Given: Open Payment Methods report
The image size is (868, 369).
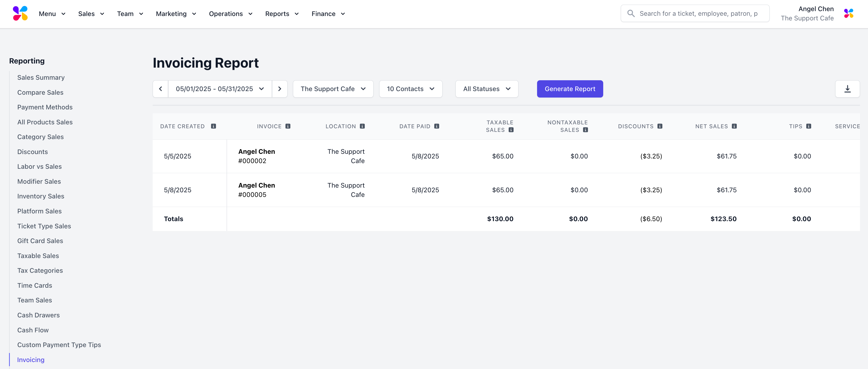Looking at the screenshot, I should (45, 107).
